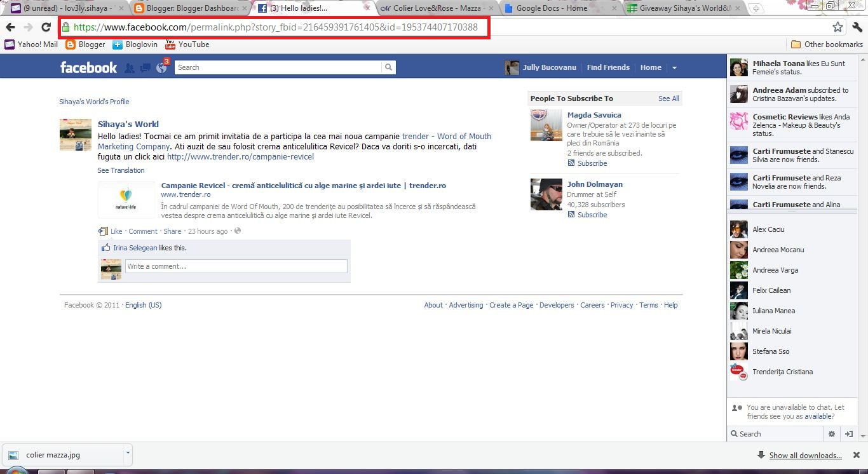Open Find Friends link
The height and width of the screenshot is (474, 868).
[608, 67]
